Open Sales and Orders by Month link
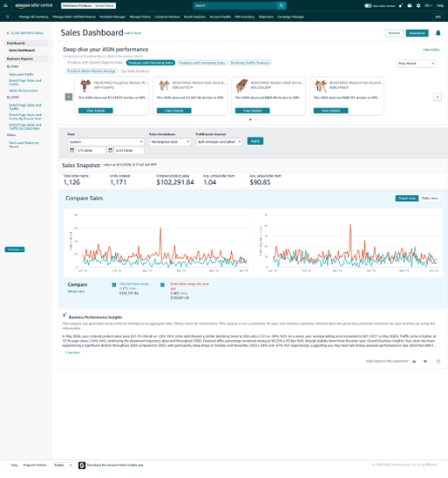This screenshot has width=448, height=478. coord(24,144)
